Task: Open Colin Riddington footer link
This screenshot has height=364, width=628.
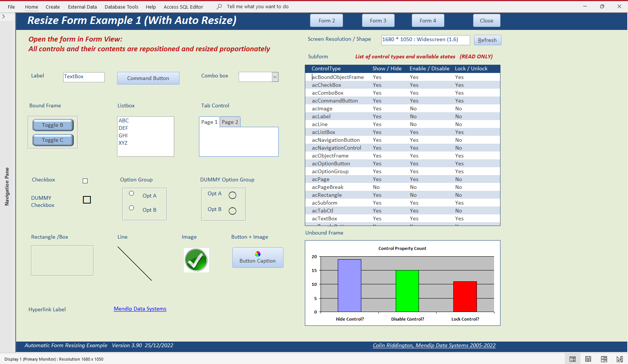Action: click(x=434, y=345)
